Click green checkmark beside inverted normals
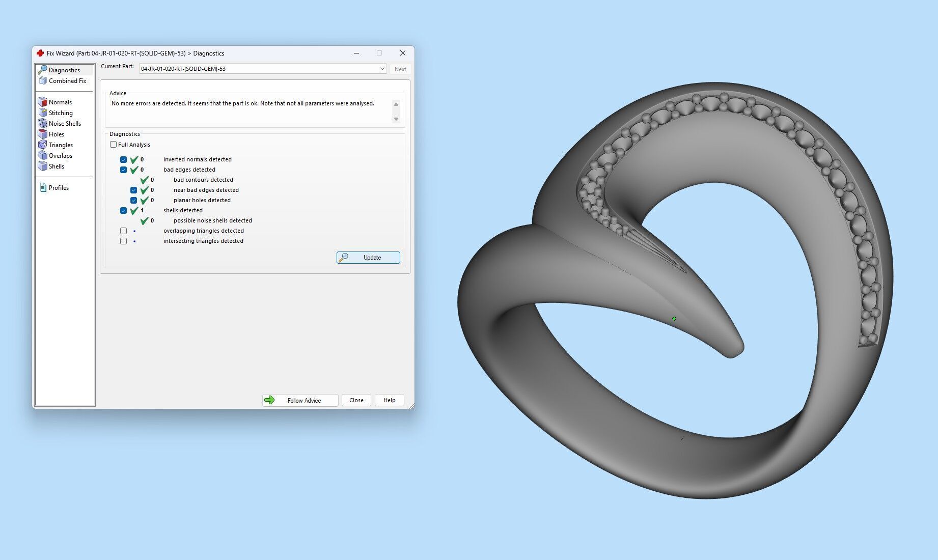 click(x=134, y=159)
